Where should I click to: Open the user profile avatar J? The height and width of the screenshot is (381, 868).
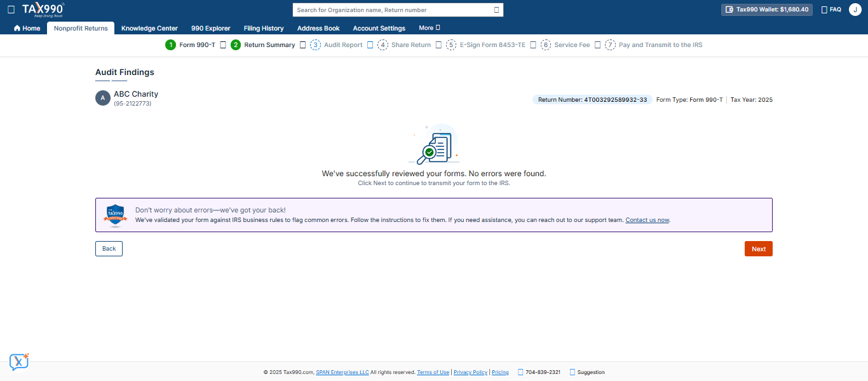(x=855, y=10)
